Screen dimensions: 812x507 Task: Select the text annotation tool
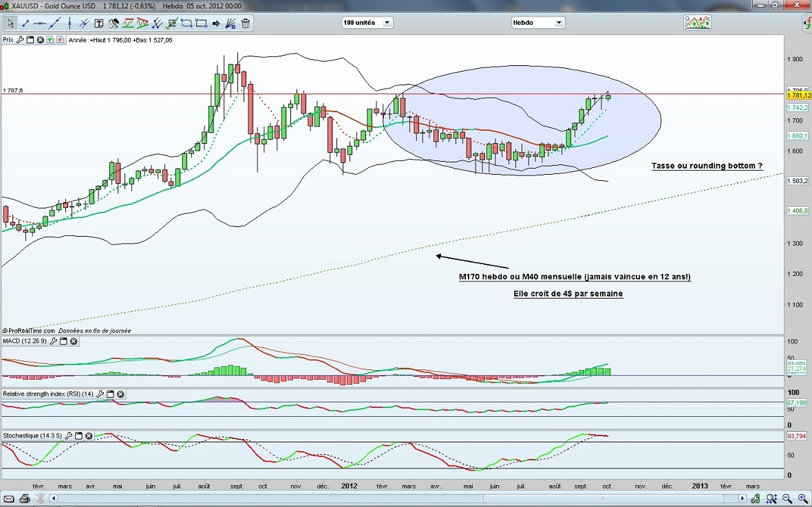98,23
